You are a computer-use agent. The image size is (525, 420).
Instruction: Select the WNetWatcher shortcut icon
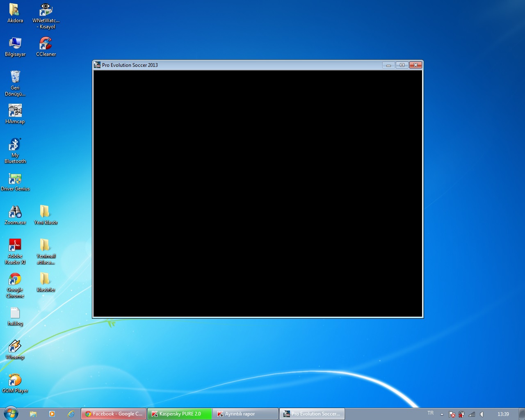[46, 16]
